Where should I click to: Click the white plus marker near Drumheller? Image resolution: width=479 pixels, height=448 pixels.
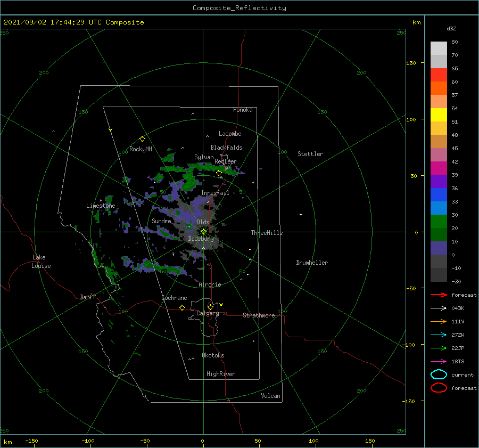click(x=301, y=214)
